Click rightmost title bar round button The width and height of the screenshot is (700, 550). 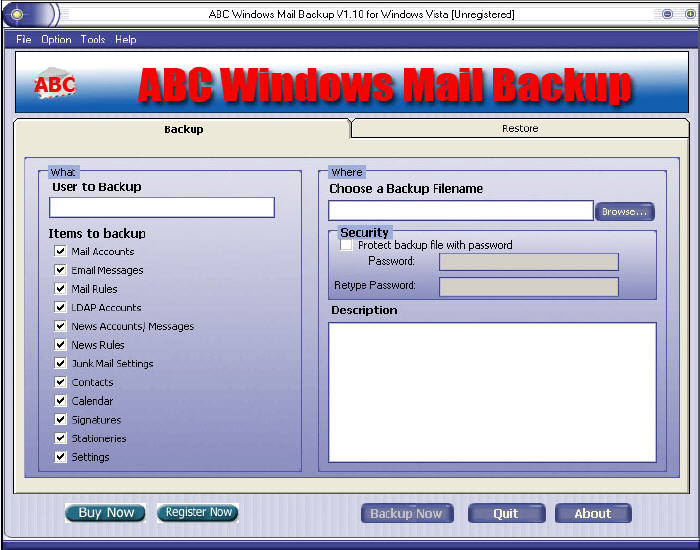point(690,14)
